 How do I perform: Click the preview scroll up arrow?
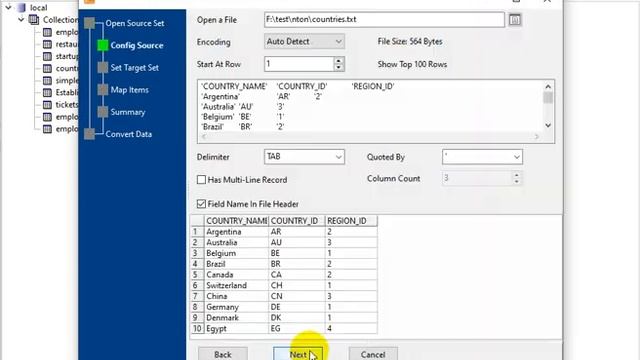[548, 87]
